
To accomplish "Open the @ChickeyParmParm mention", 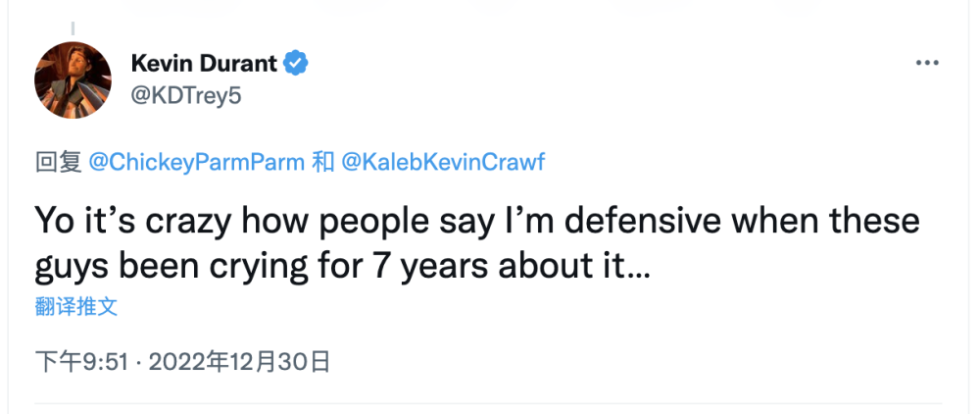I will [196, 163].
